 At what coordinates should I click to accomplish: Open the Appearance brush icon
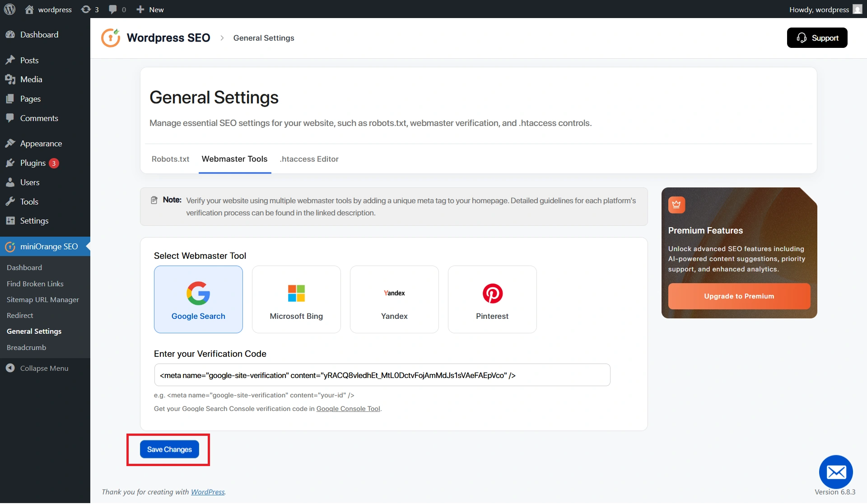pyautogui.click(x=11, y=143)
